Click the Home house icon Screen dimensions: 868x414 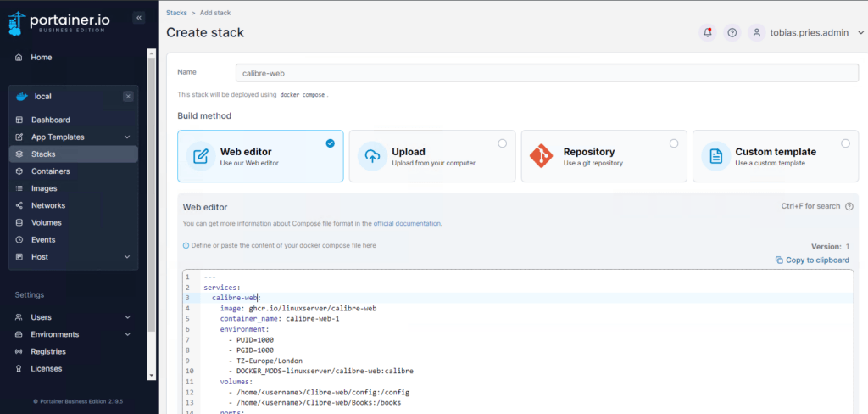click(19, 57)
